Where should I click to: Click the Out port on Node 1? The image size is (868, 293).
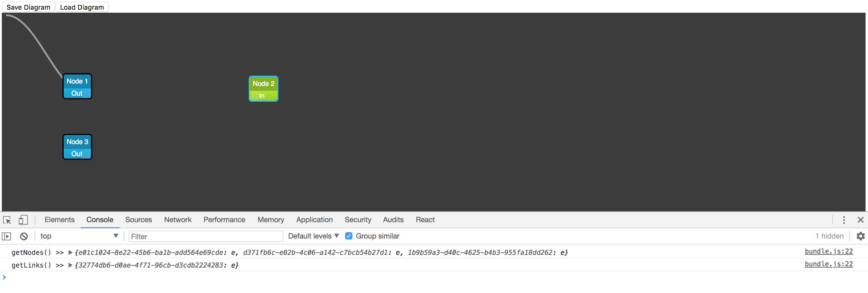(77, 93)
